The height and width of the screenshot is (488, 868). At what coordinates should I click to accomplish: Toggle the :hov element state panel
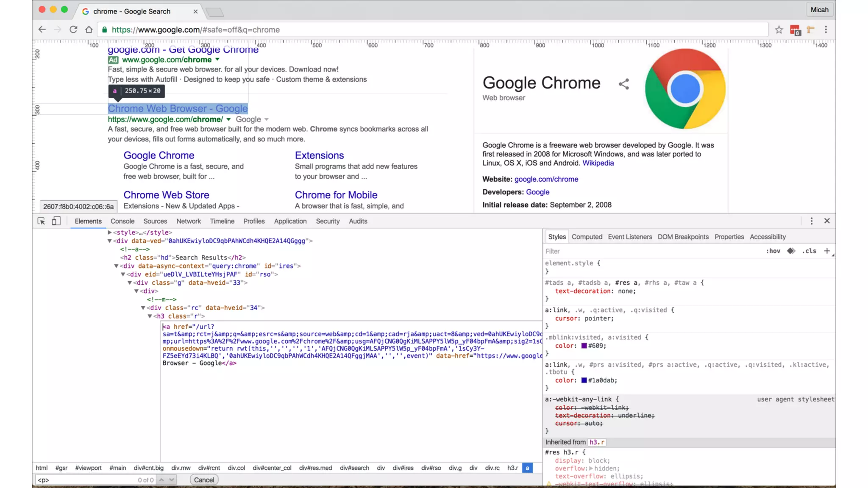(x=773, y=251)
